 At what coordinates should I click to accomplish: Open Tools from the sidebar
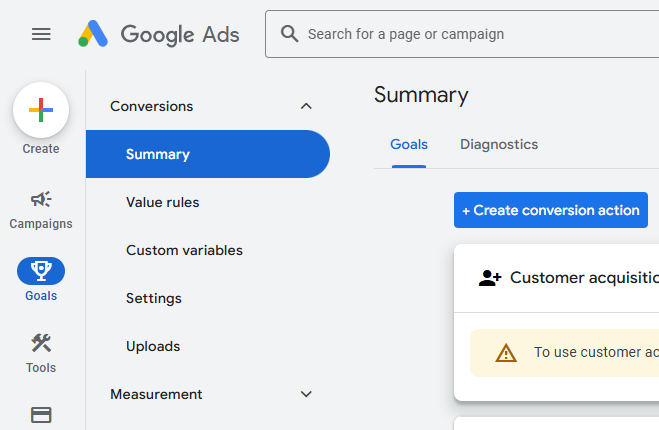pyautogui.click(x=41, y=353)
